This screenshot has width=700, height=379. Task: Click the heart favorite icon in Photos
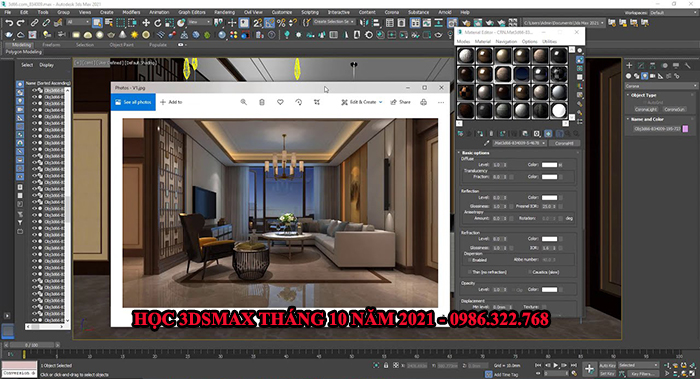pyautogui.click(x=280, y=102)
